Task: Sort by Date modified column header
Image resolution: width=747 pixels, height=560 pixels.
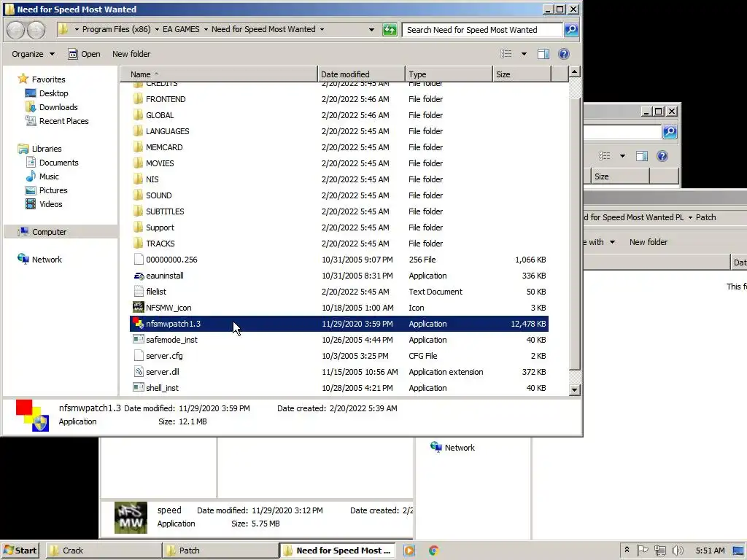Action: (361, 74)
